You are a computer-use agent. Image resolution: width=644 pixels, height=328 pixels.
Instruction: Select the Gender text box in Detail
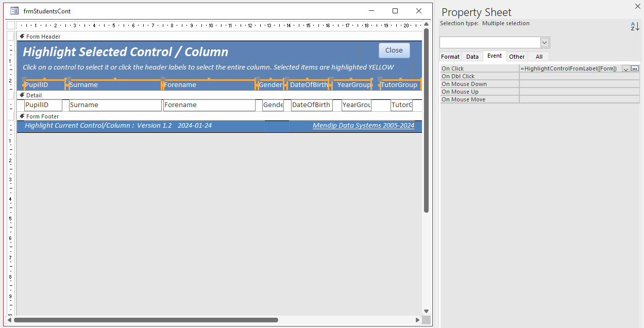click(273, 105)
